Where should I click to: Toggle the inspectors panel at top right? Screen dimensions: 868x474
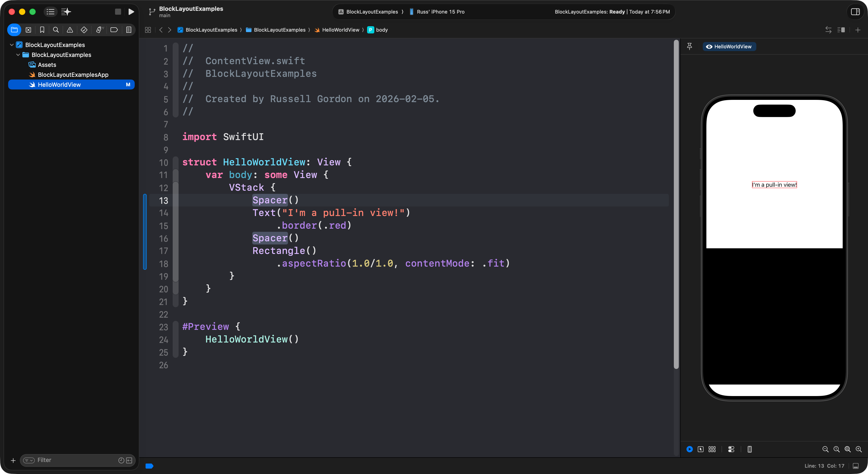click(x=855, y=12)
